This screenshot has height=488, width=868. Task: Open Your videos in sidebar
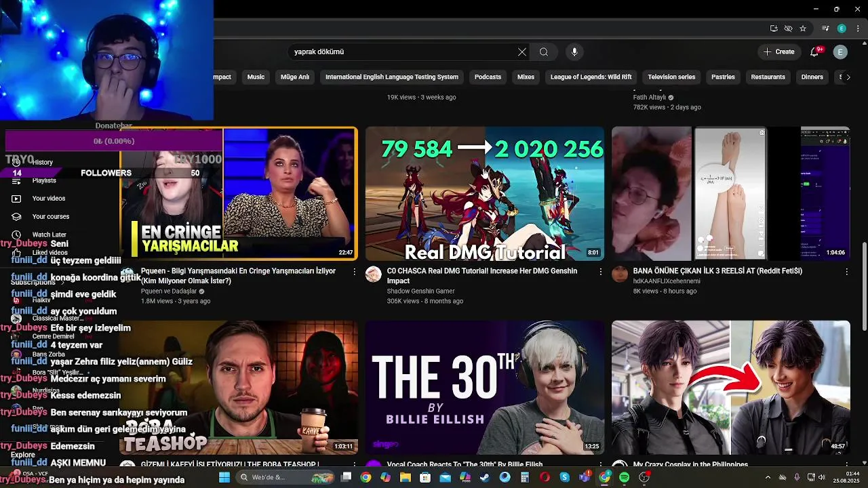49,199
